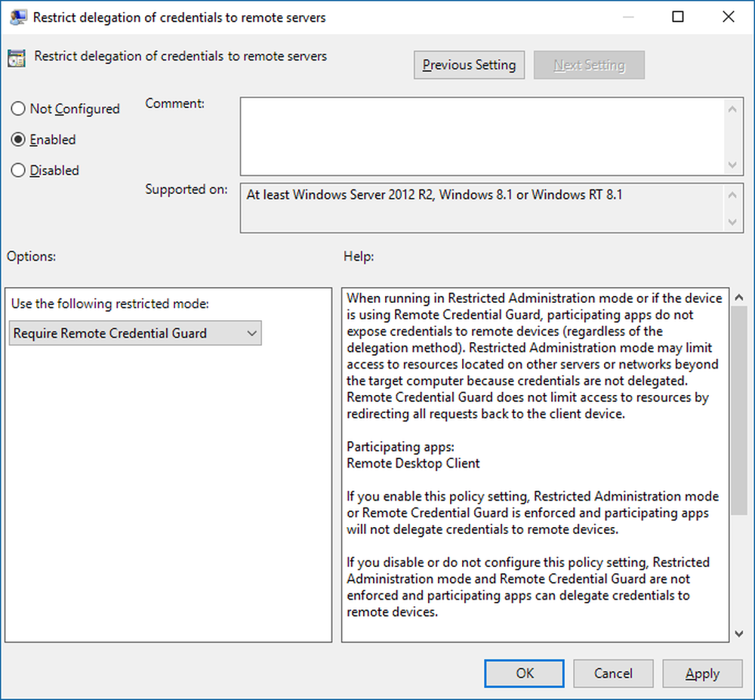The image size is (755, 700).
Task: Click the policy settings icon beside the heading
Action: point(17,56)
